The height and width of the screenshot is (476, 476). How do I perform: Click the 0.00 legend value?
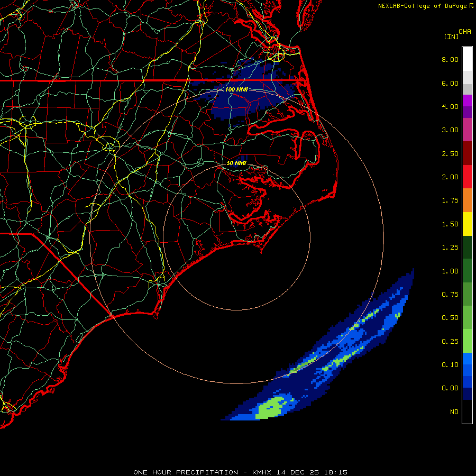[x=450, y=388]
